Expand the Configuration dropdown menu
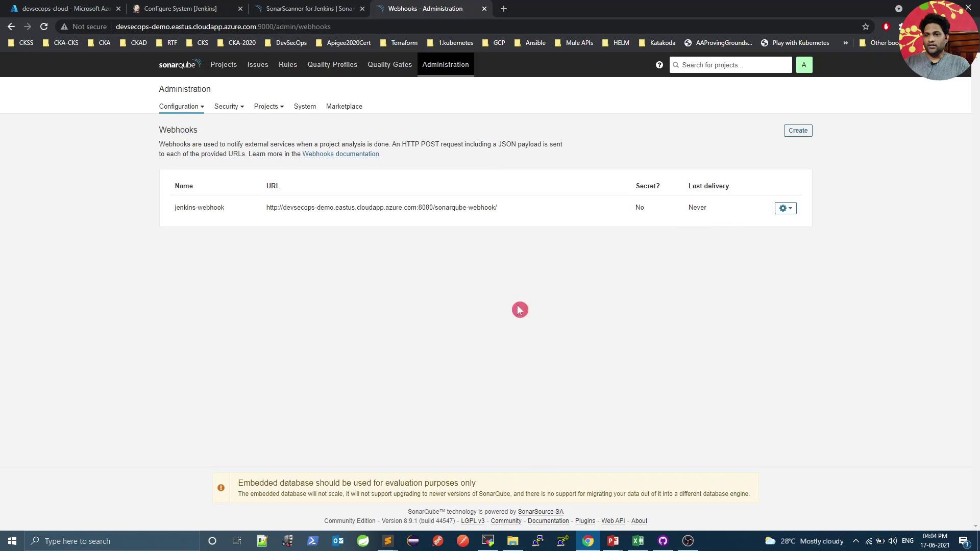The image size is (980, 551). pos(181,106)
